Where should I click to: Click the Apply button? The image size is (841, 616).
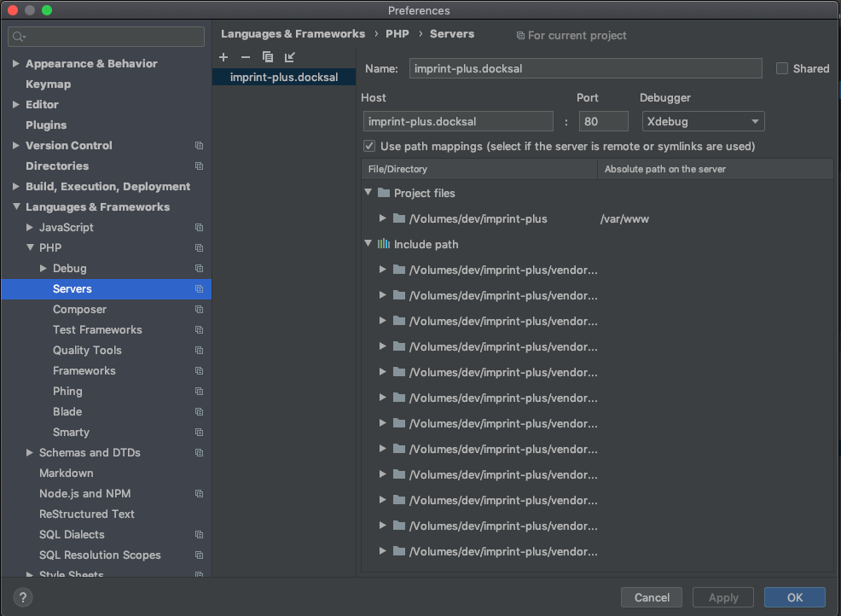point(722,597)
